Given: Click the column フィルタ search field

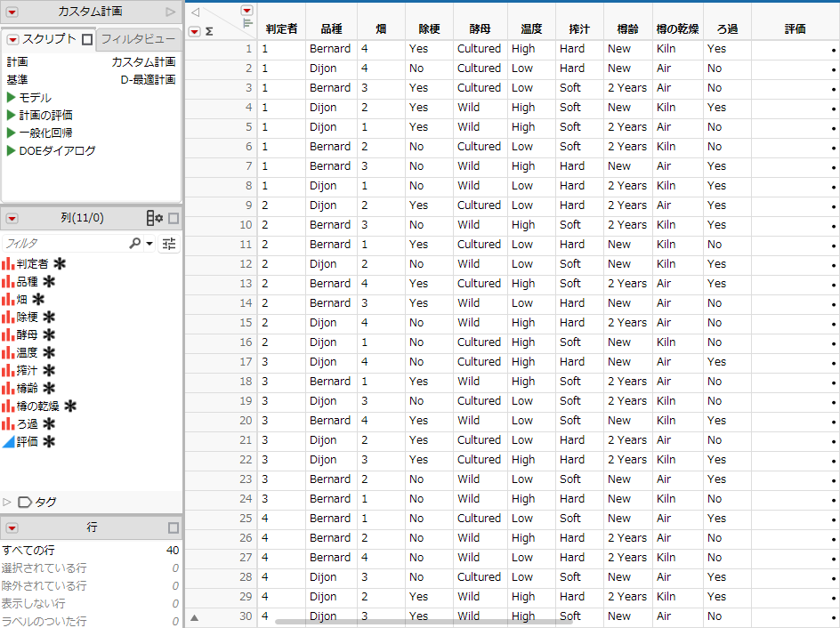Looking at the screenshot, I should (64, 244).
